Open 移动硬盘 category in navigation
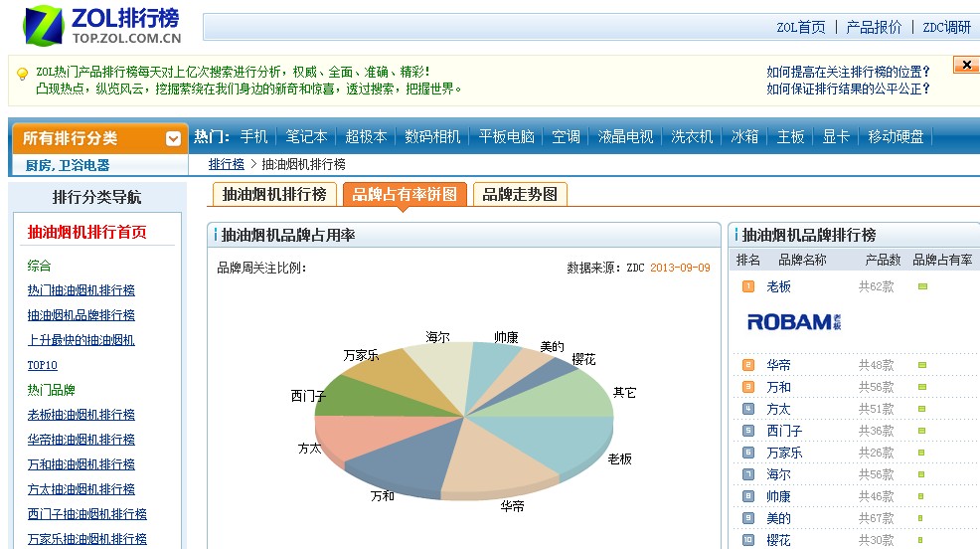The height and width of the screenshot is (549, 980). (x=896, y=137)
